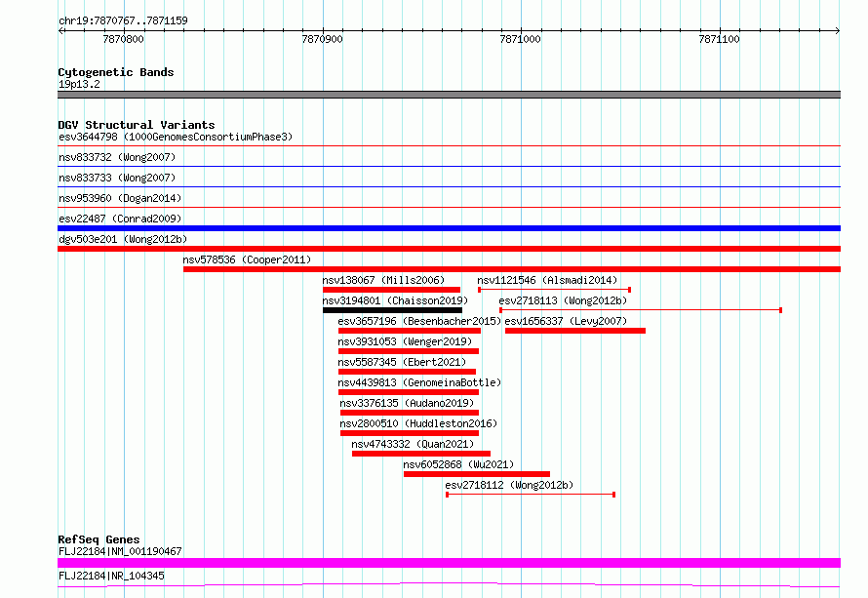The height and width of the screenshot is (598, 868).
Task: Click the gray 19p13.2 cytogenetic band bar
Action: (x=449, y=95)
